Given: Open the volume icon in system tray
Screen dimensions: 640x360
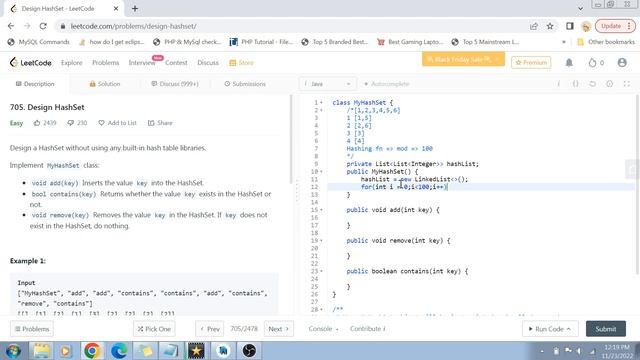Looking at the screenshot, I should (x=578, y=351).
